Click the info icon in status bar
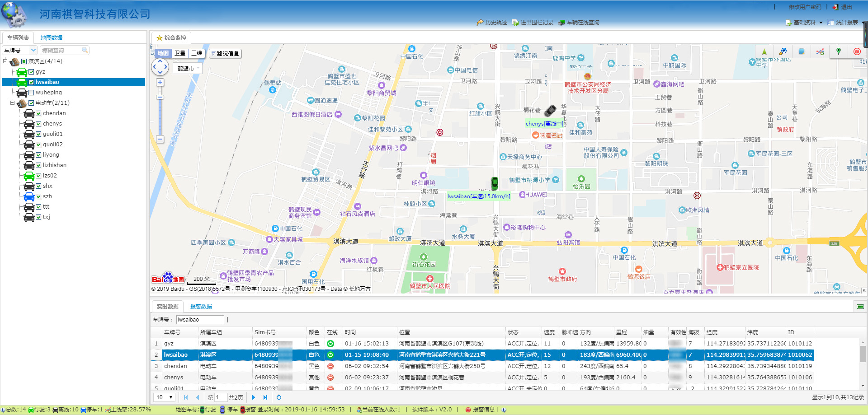The width and height of the screenshot is (868, 415). (504, 410)
